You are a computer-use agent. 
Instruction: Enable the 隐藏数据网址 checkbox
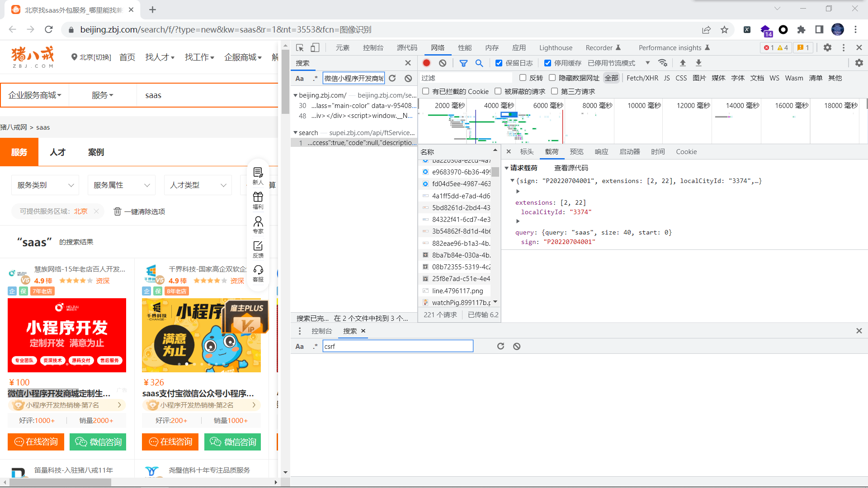(x=552, y=78)
